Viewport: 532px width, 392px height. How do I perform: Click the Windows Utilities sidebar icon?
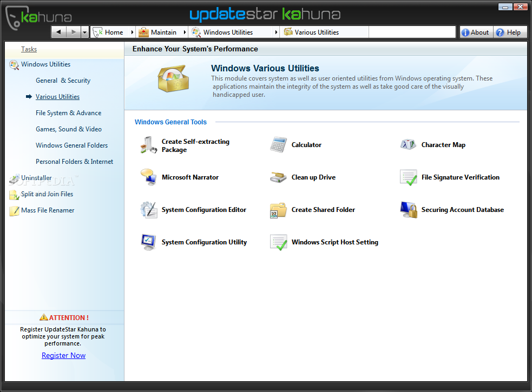(14, 65)
